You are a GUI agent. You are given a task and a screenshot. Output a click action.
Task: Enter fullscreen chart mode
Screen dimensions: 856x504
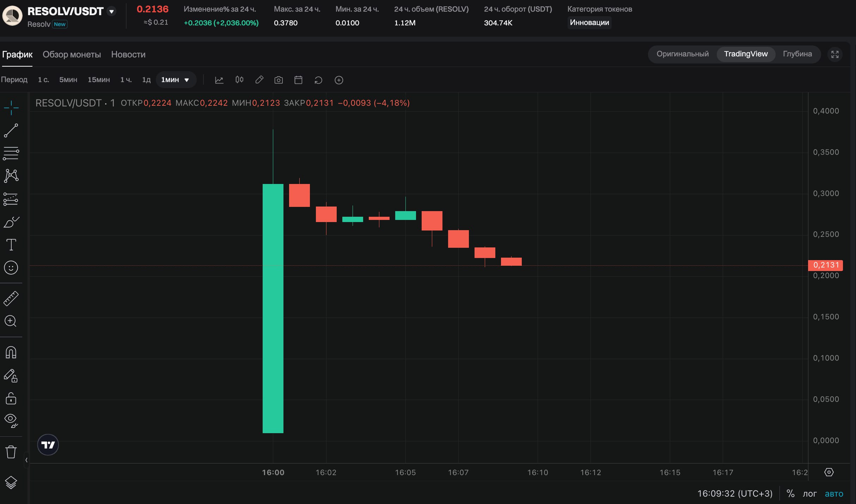[x=835, y=54]
